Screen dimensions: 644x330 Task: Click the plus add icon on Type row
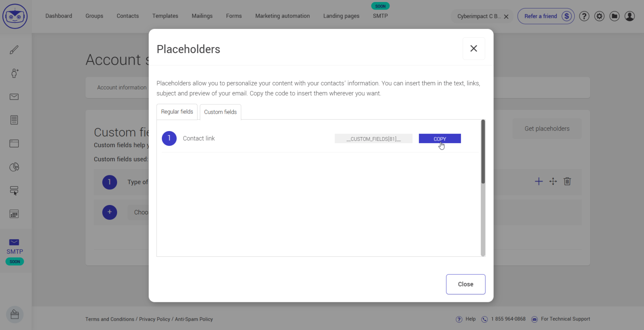(x=539, y=181)
